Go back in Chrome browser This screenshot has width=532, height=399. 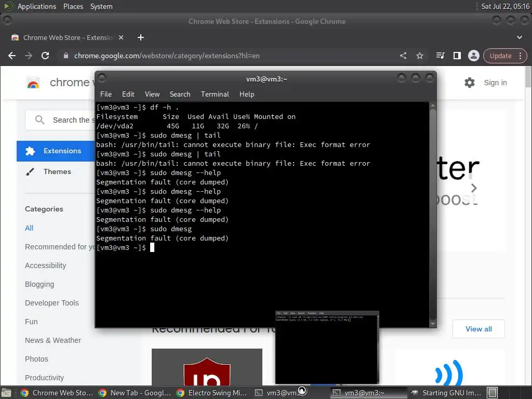pyautogui.click(x=12, y=56)
